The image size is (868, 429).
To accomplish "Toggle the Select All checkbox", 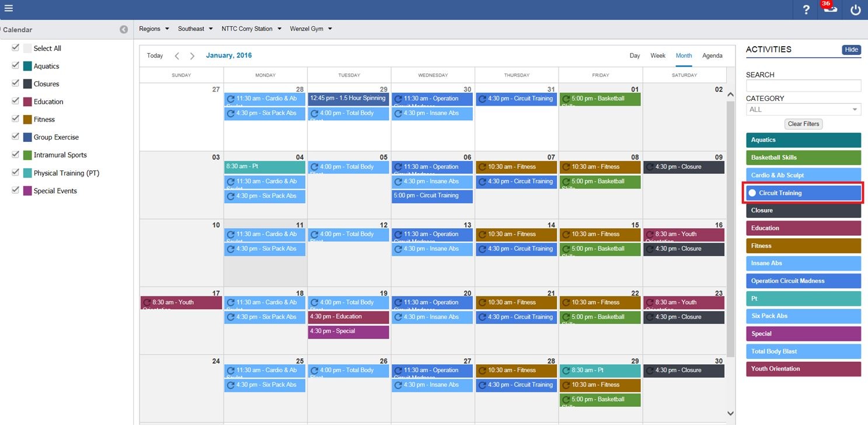I will [16, 48].
